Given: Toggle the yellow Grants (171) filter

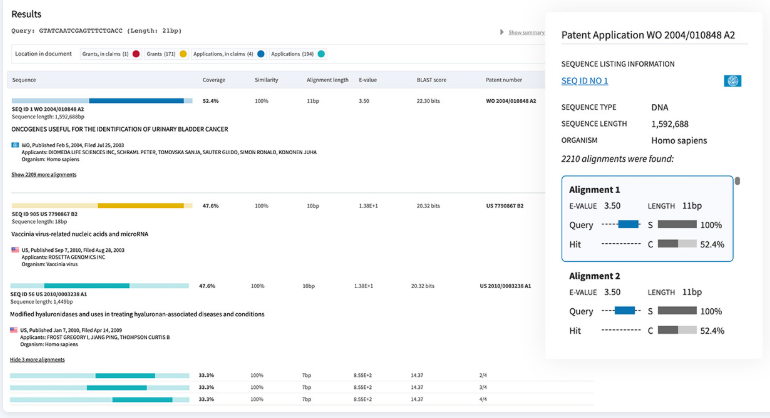Looking at the screenshot, I should point(183,52).
